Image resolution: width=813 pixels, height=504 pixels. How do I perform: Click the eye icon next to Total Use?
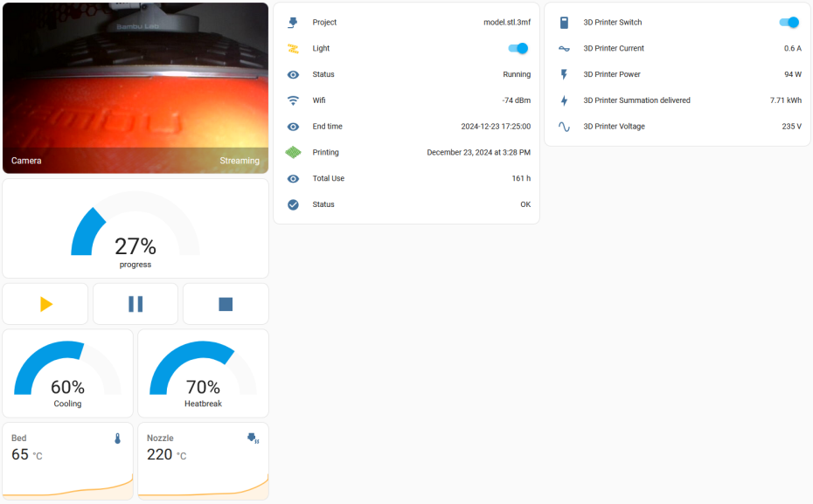292,178
